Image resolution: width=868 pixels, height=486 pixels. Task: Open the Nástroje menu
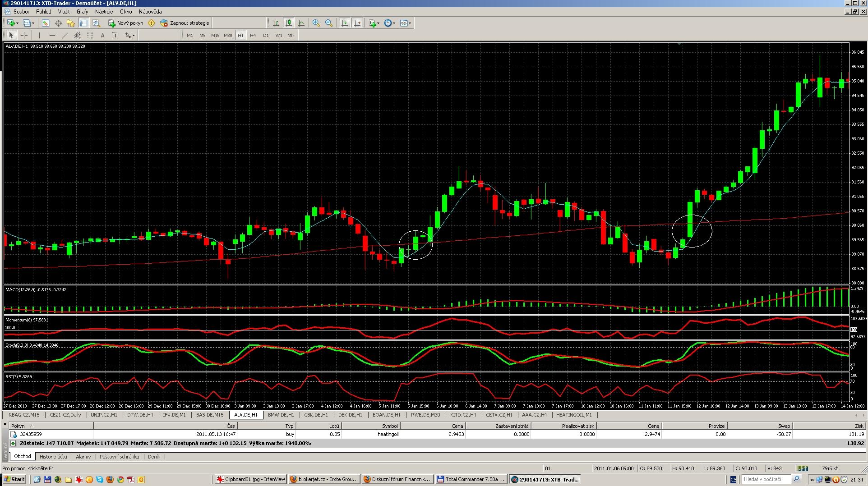pyautogui.click(x=104, y=12)
